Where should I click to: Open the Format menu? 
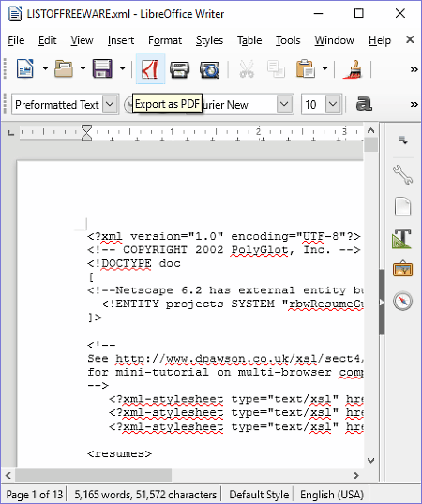tap(165, 40)
